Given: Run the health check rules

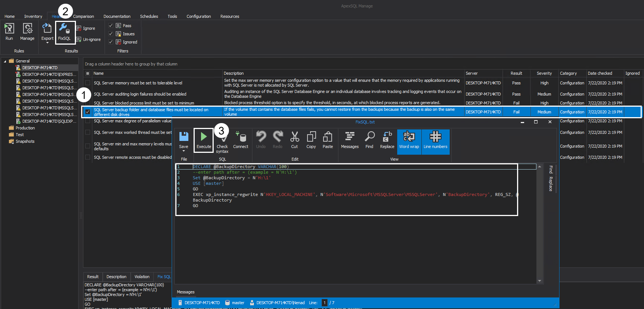Looking at the screenshot, I should click(x=9, y=31).
